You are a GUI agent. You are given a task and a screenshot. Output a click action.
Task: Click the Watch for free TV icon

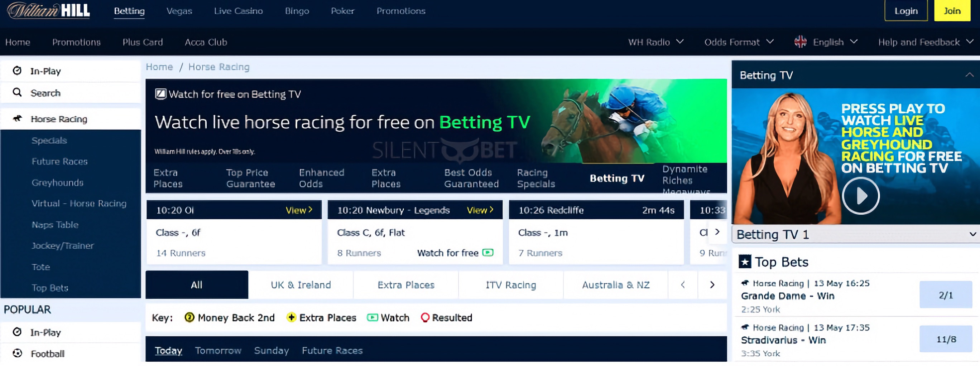click(488, 253)
